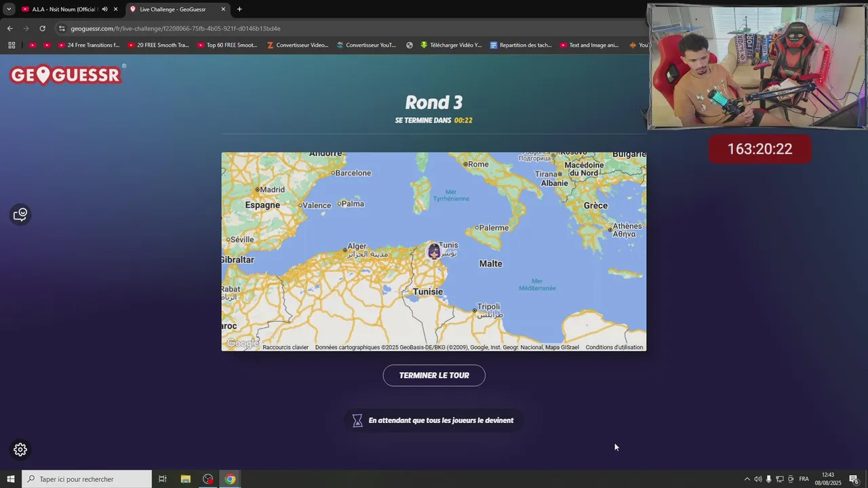Go back to the previous page
Viewport: 868px width, 488px height.
(9, 28)
